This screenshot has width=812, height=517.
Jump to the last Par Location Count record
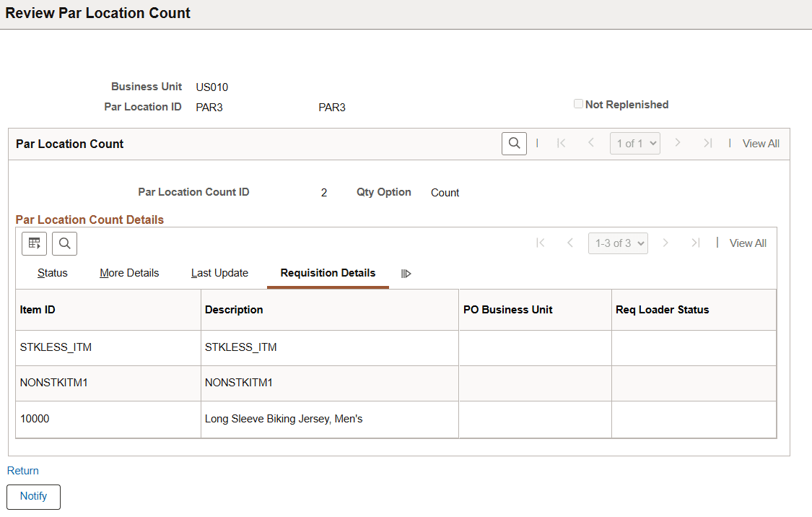[708, 143]
